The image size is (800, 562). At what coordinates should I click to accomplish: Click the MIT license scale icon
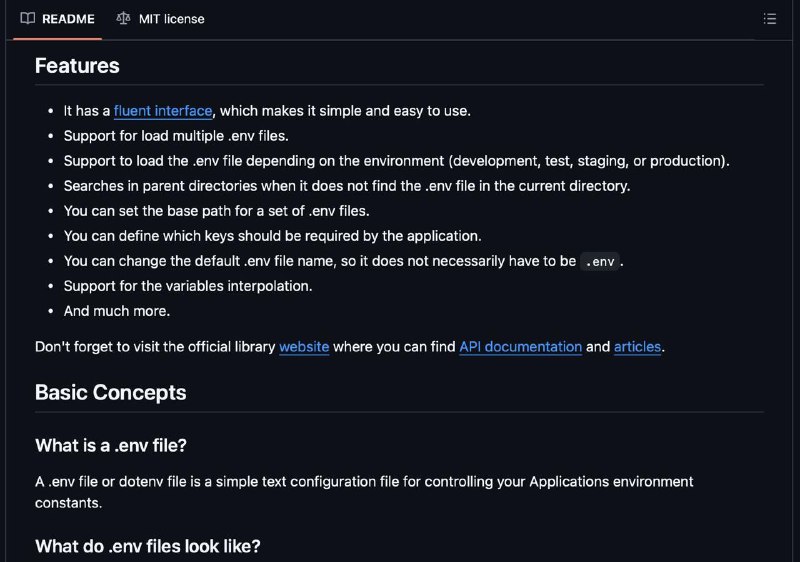point(123,19)
